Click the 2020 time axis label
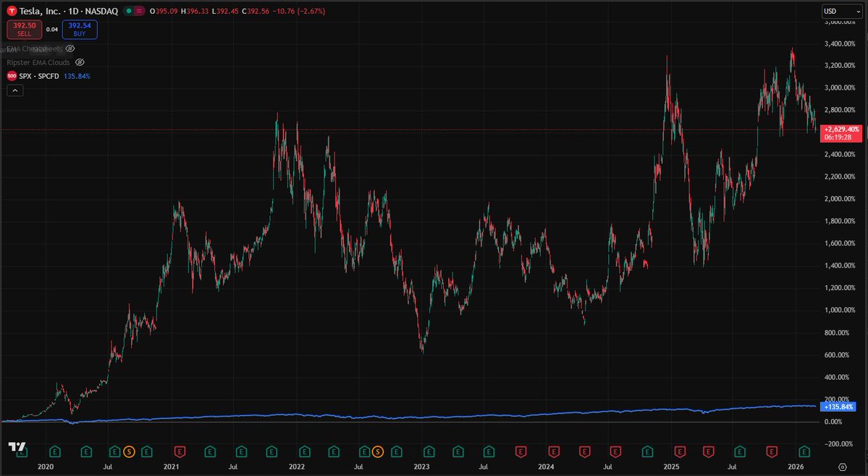 (46, 467)
